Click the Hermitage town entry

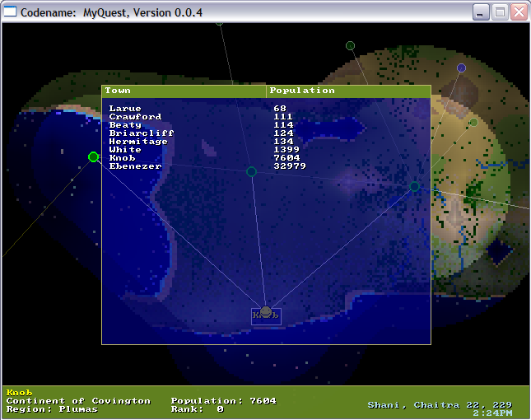coord(138,142)
